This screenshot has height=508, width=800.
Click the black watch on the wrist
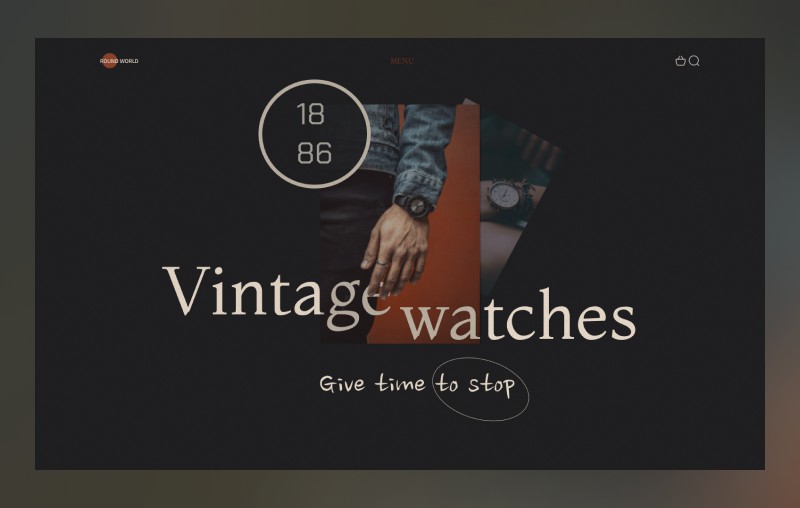click(x=415, y=206)
